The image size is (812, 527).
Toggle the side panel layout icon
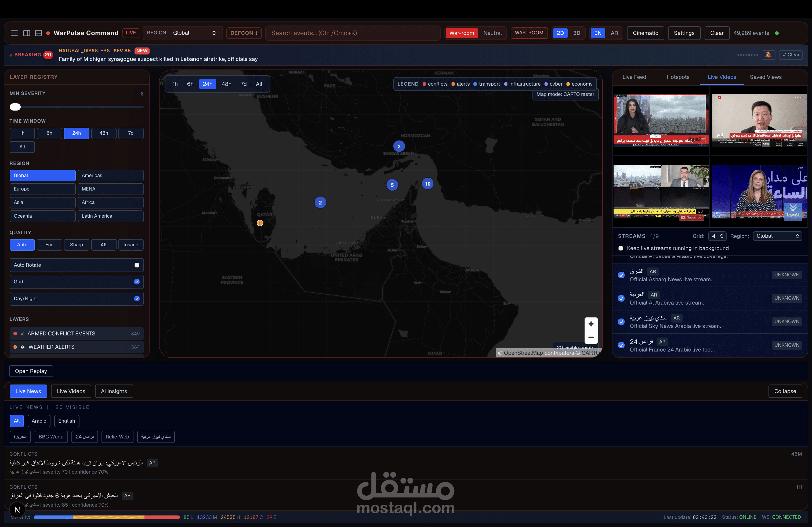tap(27, 33)
